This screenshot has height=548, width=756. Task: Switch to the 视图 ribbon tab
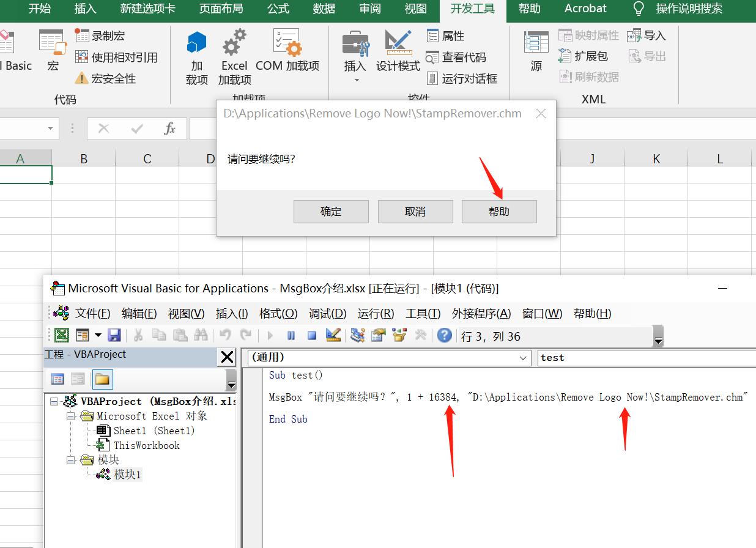[415, 9]
